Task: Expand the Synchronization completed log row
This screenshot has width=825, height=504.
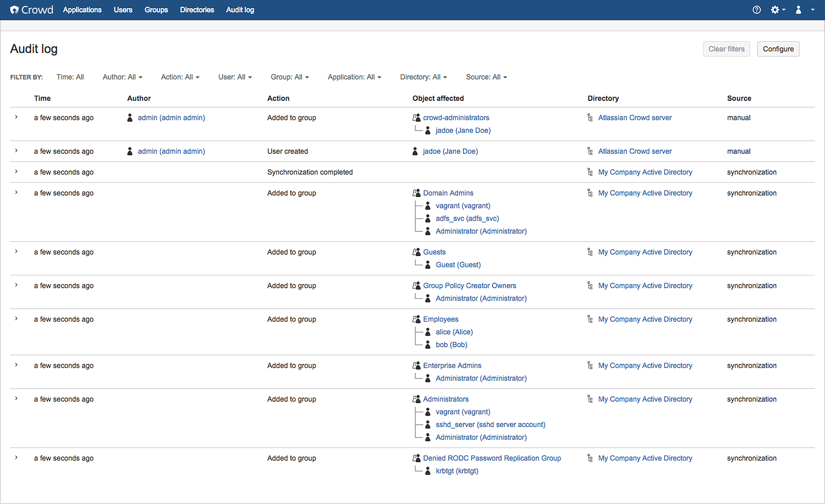Action: click(16, 172)
